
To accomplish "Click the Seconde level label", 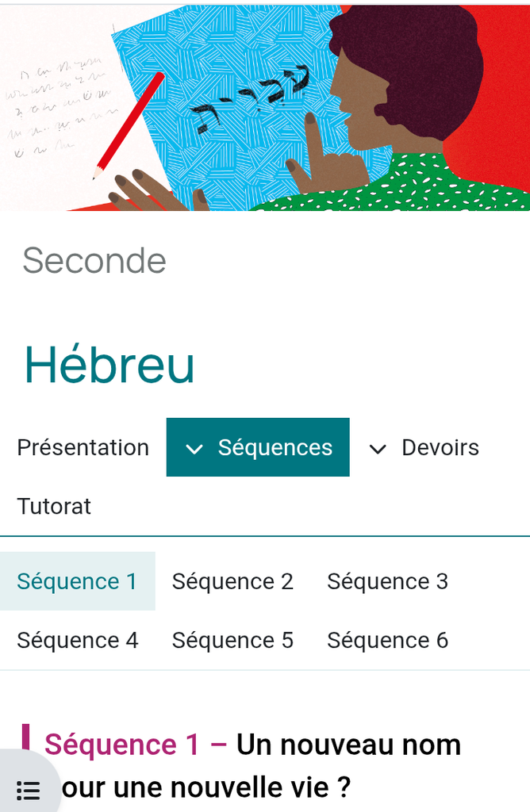I will (94, 261).
